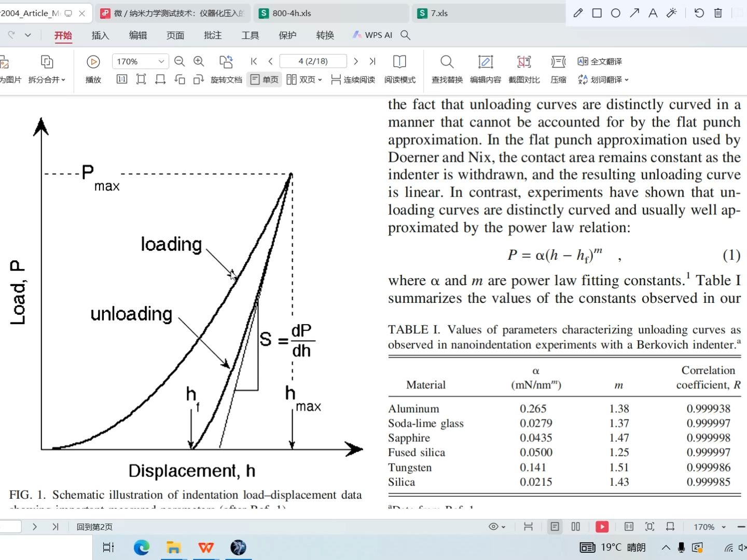The image size is (747, 560).
Task: Open the 170% zoom dropdown in toolbar
Action: 161,61
